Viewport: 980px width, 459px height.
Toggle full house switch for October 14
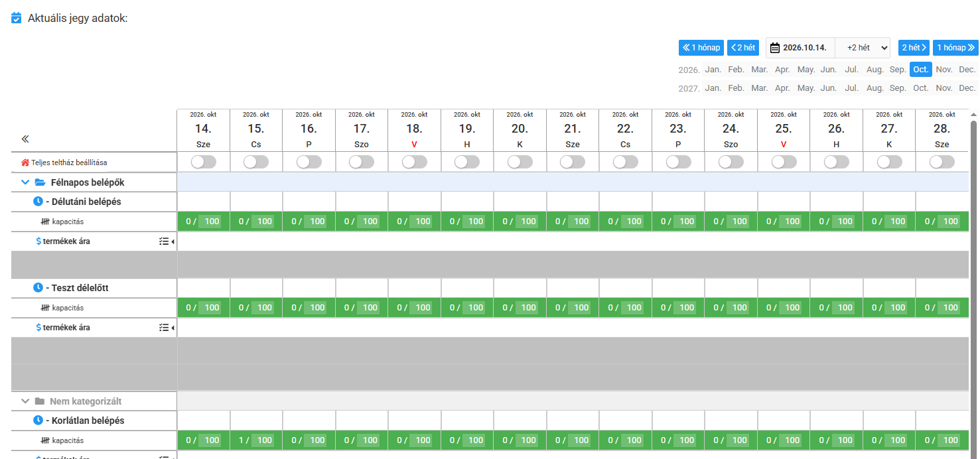[x=203, y=162]
